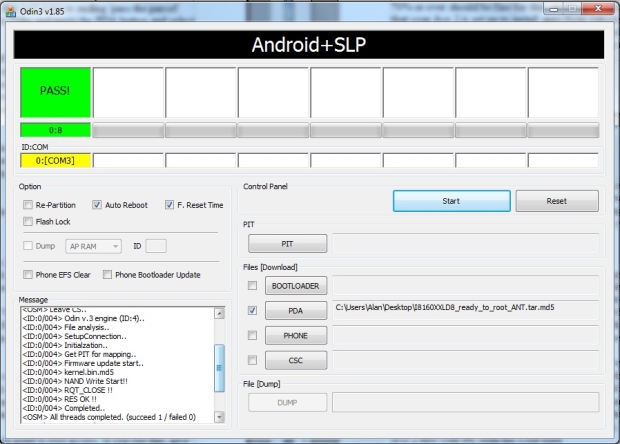Close the Odin3 window
620x444 pixels.
click(598, 8)
